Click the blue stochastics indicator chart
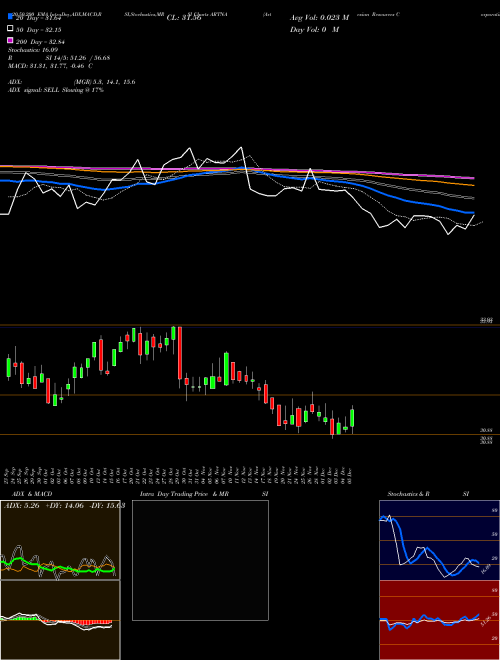Screen dimensions: 500x660 click(x=439, y=540)
